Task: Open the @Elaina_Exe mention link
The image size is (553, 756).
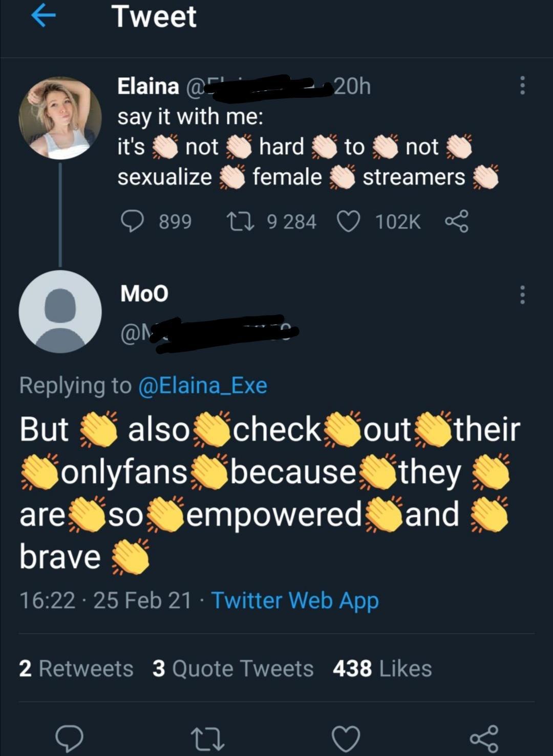Action: click(x=203, y=386)
